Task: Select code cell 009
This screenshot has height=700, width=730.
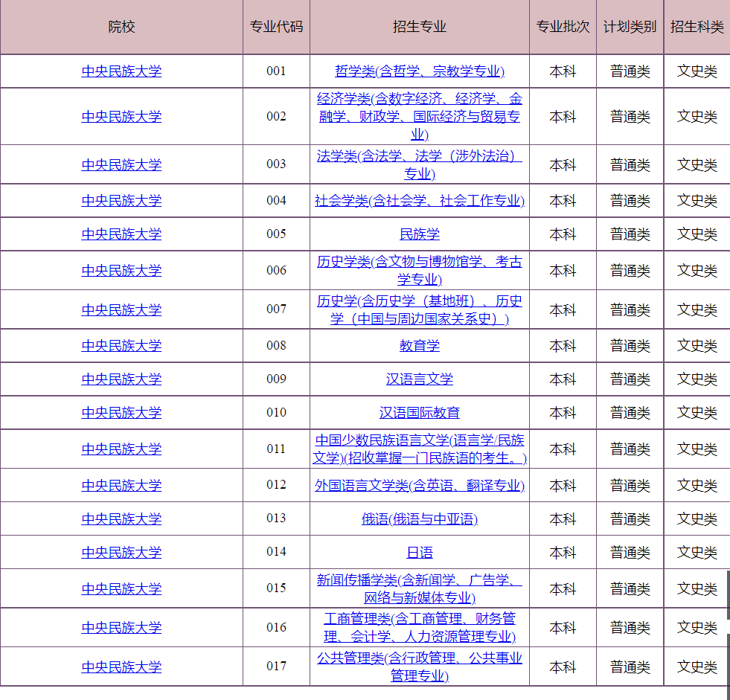Action: point(277,379)
